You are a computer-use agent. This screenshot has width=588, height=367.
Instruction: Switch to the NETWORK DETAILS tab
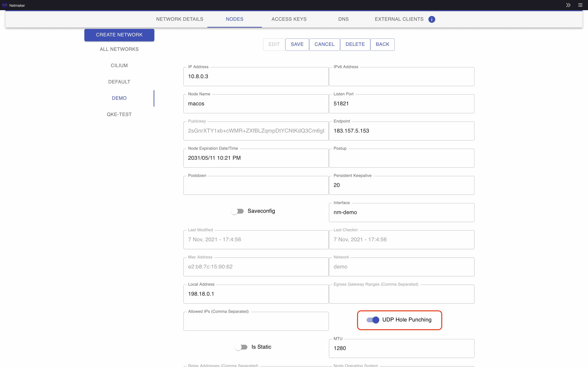point(179,19)
